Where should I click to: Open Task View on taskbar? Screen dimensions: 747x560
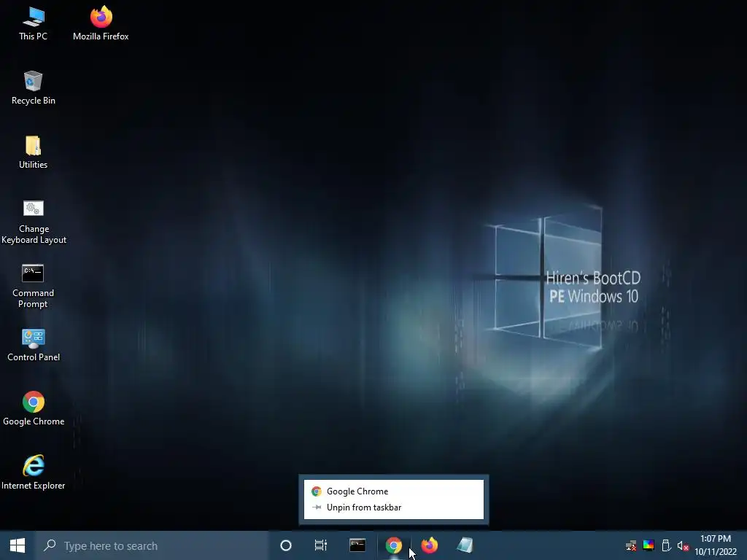pyautogui.click(x=321, y=545)
